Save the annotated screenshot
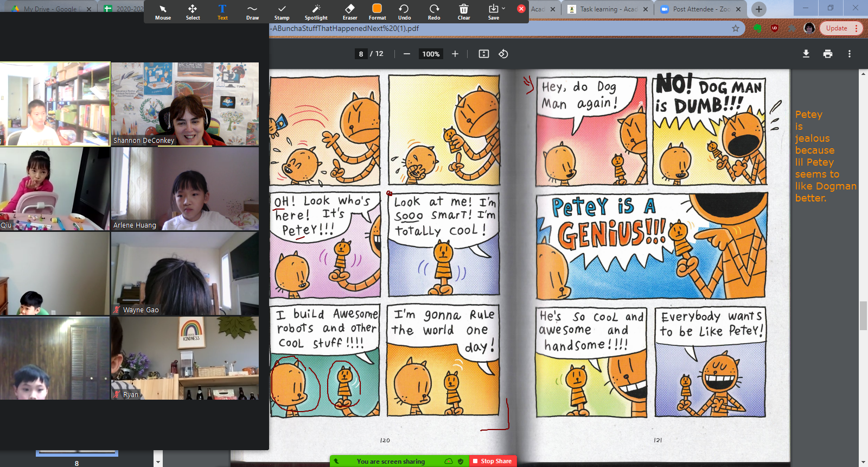 [x=493, y=12]
